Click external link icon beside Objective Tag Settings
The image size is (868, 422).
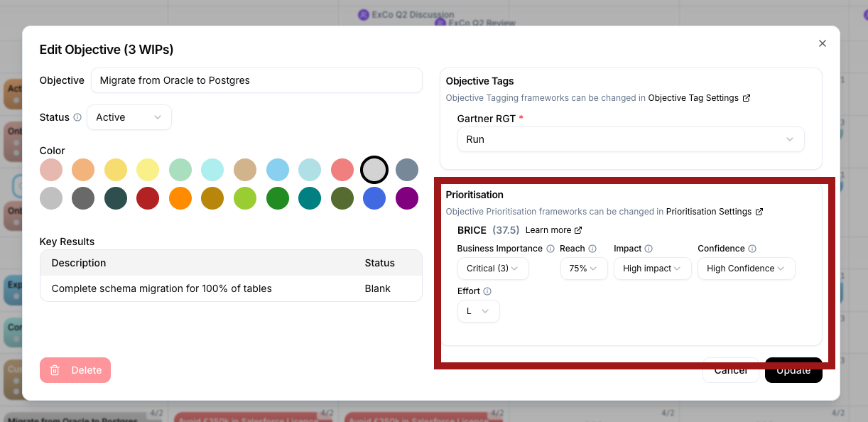747,98
